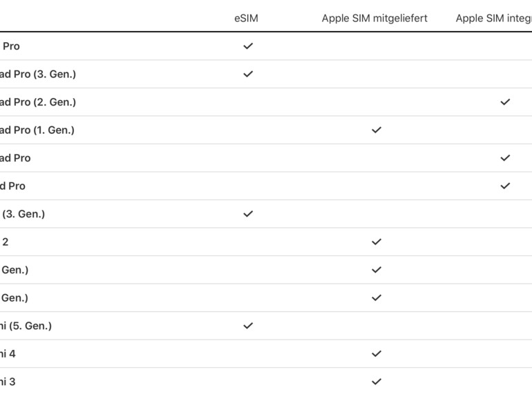This screenshot has height=399, width=532.
Task: Click eSIM checkmark for Pro (3. Gen.) row
Action: pos(248,74)
